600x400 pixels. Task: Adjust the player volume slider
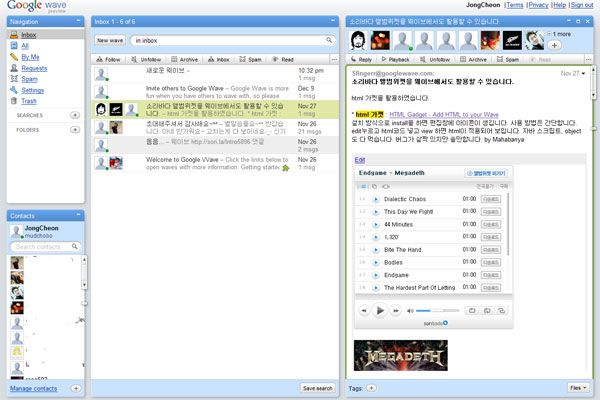437,311
